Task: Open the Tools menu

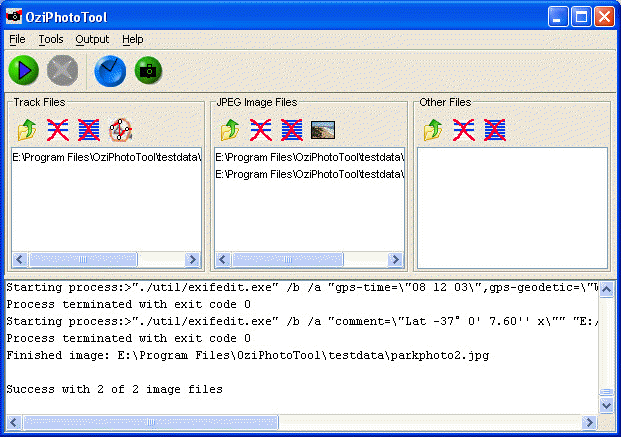Action: click(x=51, y=39)
